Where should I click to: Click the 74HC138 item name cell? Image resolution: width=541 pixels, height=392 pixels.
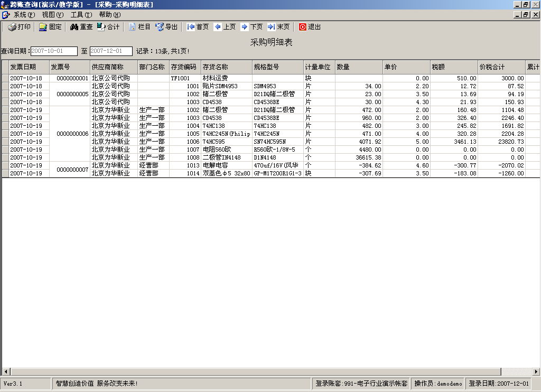click(x=227, y=126)
